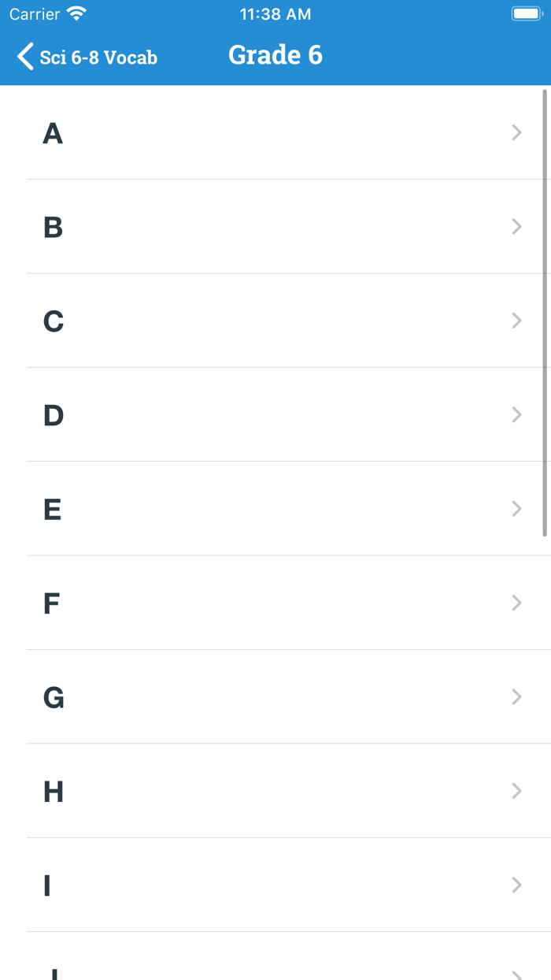
Task: Tap the 11:38 AM clock display
Action: [275, 13]
